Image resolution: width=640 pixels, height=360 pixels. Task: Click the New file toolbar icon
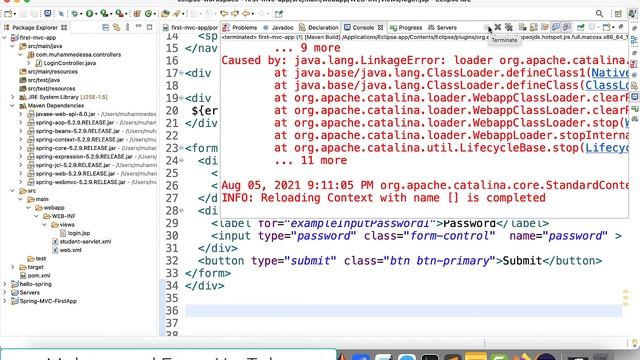(x=8, y=14)
